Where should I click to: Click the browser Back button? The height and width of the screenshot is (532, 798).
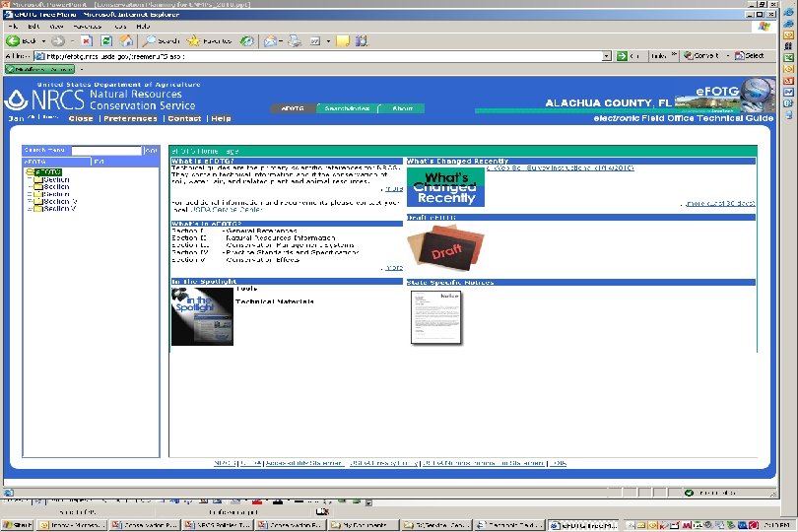tap(21, 41)
